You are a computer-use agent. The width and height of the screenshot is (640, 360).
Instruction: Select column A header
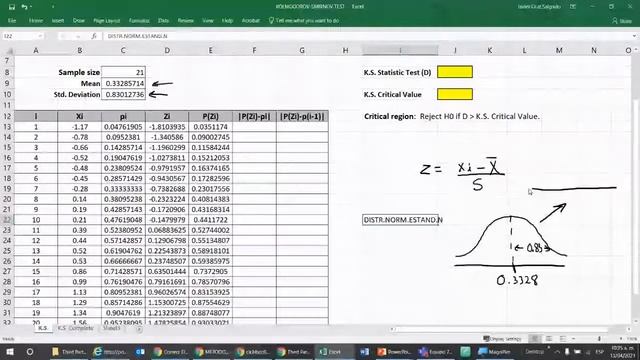[36, 51]
